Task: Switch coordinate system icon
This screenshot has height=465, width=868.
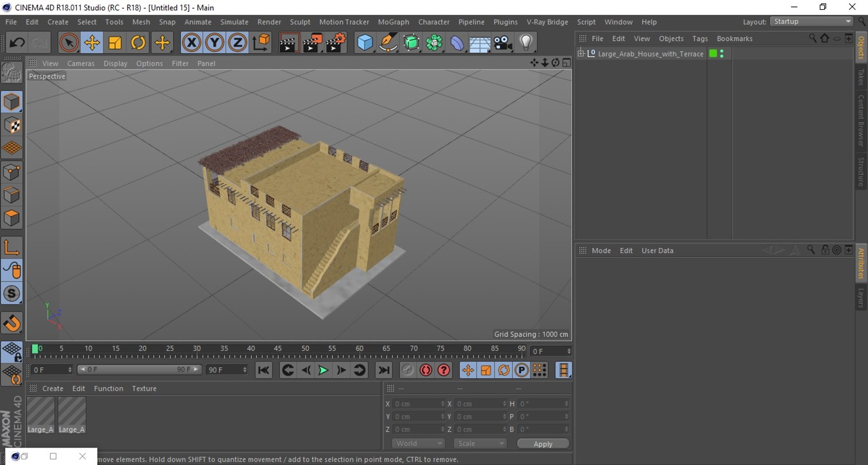Action: click(261, 43)
